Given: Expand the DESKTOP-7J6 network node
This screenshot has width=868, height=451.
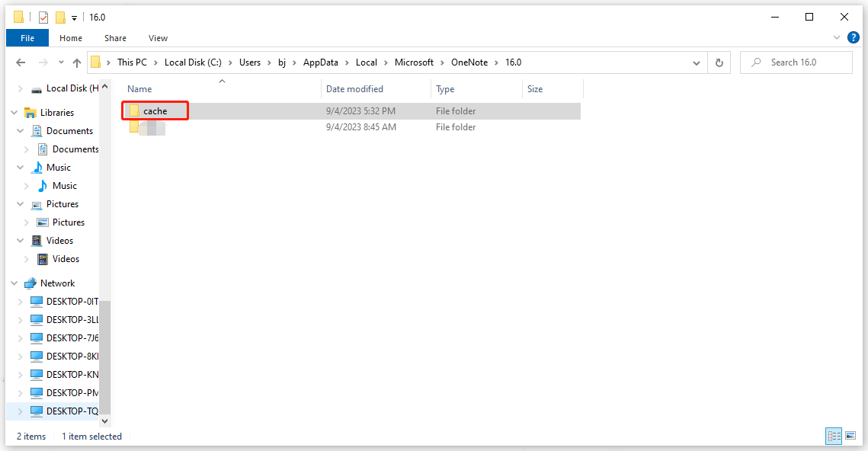Looking at the screenshot, I should pyautogui.click(x=21, y=338).
